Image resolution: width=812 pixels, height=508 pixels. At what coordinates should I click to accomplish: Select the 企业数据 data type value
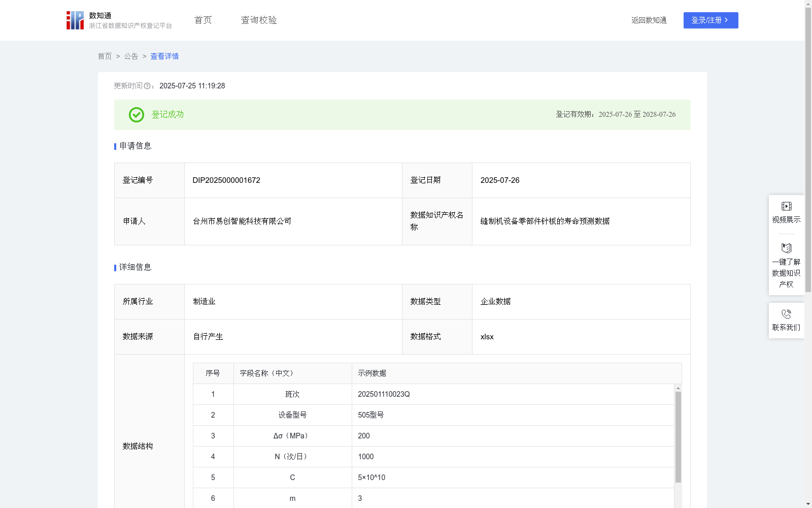pos(495,302)
